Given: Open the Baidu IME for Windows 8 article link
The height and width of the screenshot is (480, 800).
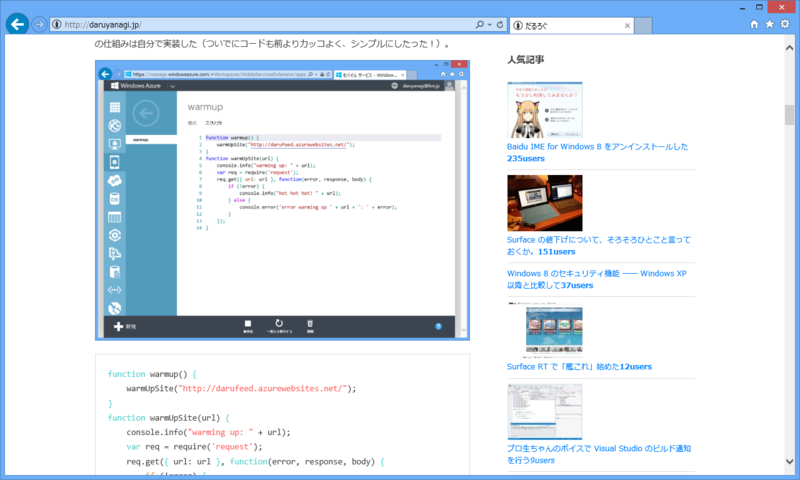Looking at the screenshot, I should click(597, 152).
